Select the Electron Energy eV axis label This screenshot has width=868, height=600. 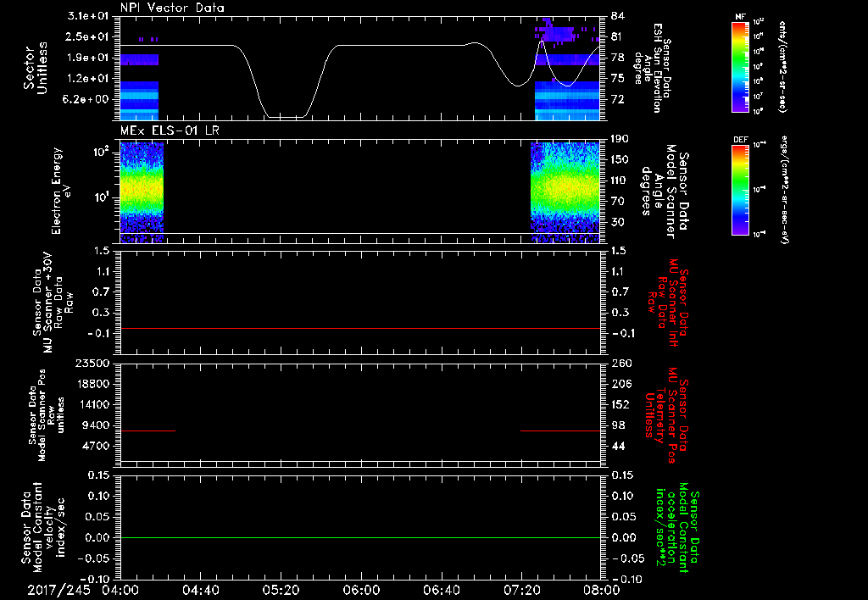click(x=60, y=191)
